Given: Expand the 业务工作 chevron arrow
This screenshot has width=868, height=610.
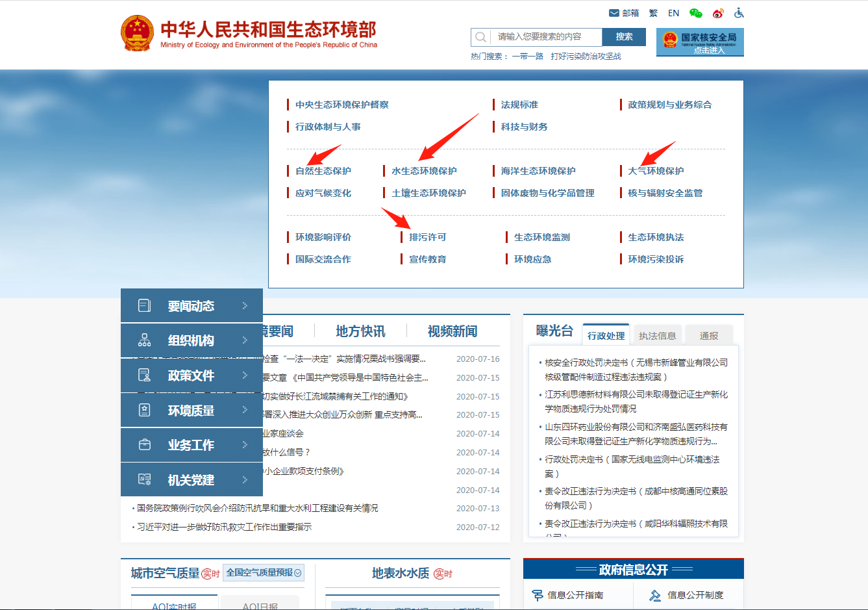Looking at the screenshot, I should [x=245, y=444].
